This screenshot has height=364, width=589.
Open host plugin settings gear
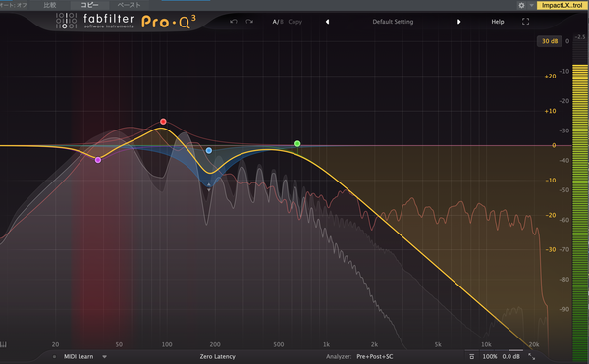(521, 5)
